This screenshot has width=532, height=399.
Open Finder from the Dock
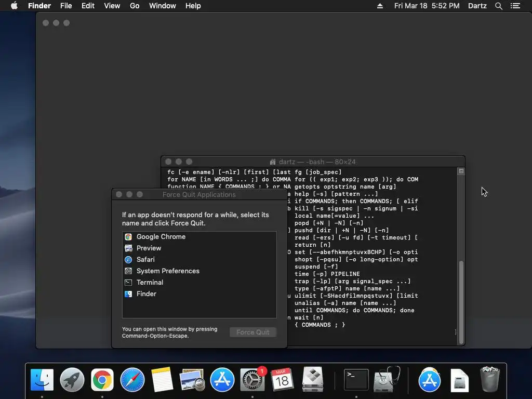(42, 380)
